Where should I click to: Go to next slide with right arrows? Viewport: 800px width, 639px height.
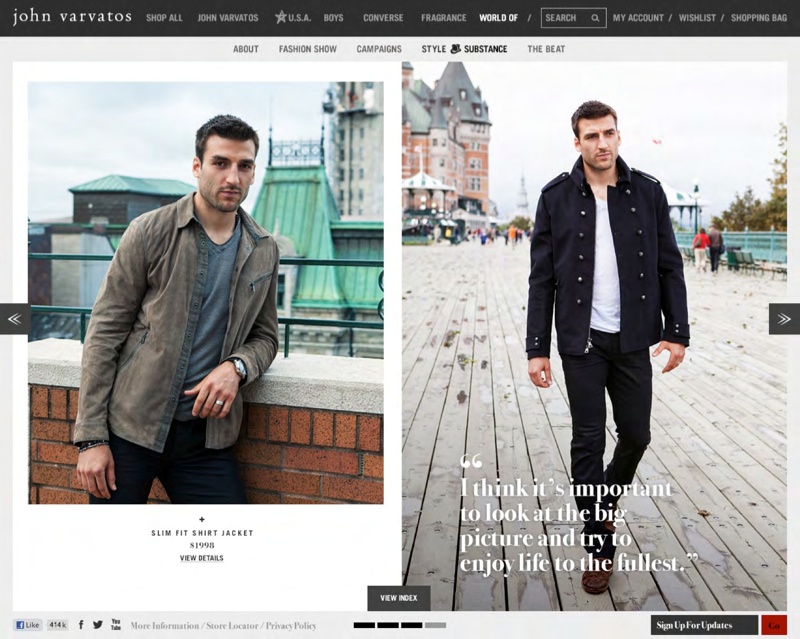click(784, 319)
